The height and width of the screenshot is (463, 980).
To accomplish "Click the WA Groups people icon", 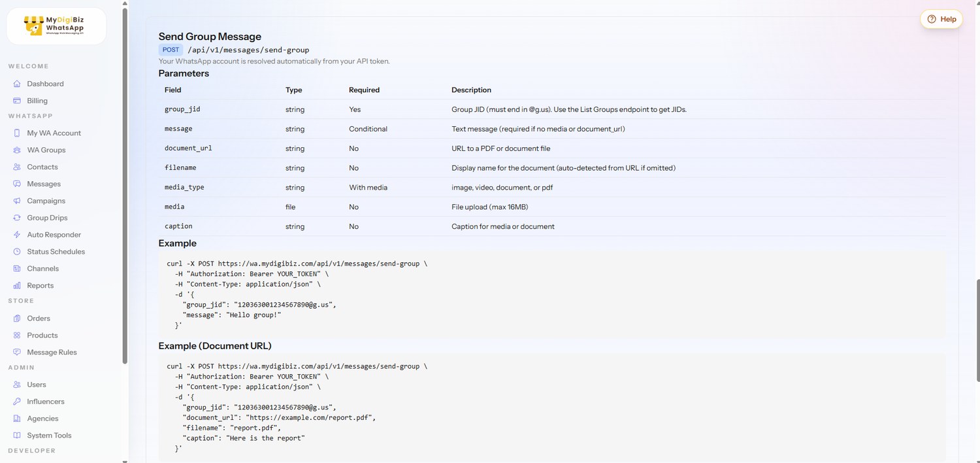I will coord(17,150).
